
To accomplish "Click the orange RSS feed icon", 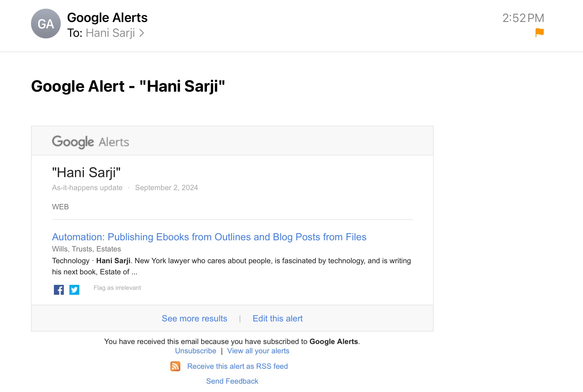I will 175,366.
